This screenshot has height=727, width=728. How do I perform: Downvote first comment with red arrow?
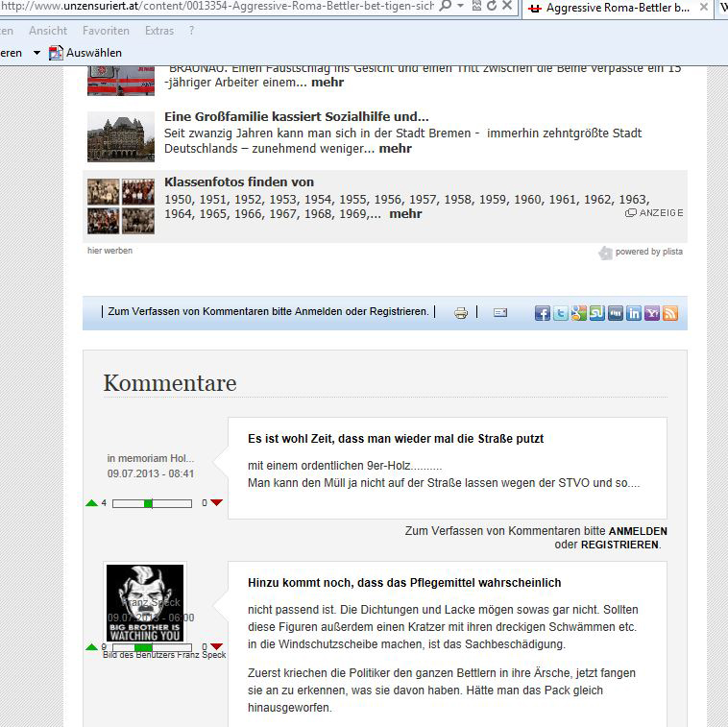[x=216, y=502]
